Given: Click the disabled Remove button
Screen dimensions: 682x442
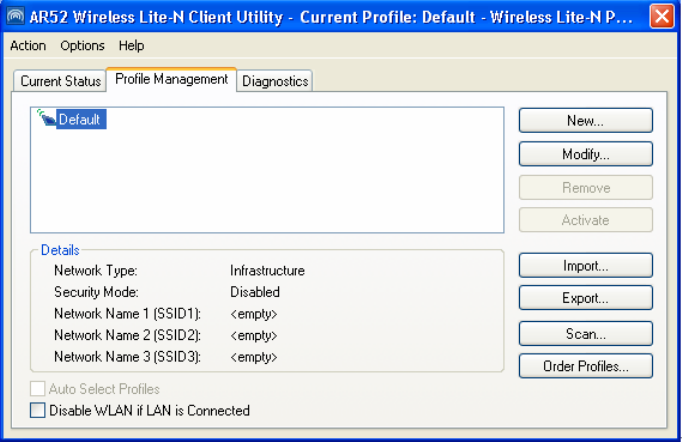Looking at the screenshot, I should [x=585, y=188].
